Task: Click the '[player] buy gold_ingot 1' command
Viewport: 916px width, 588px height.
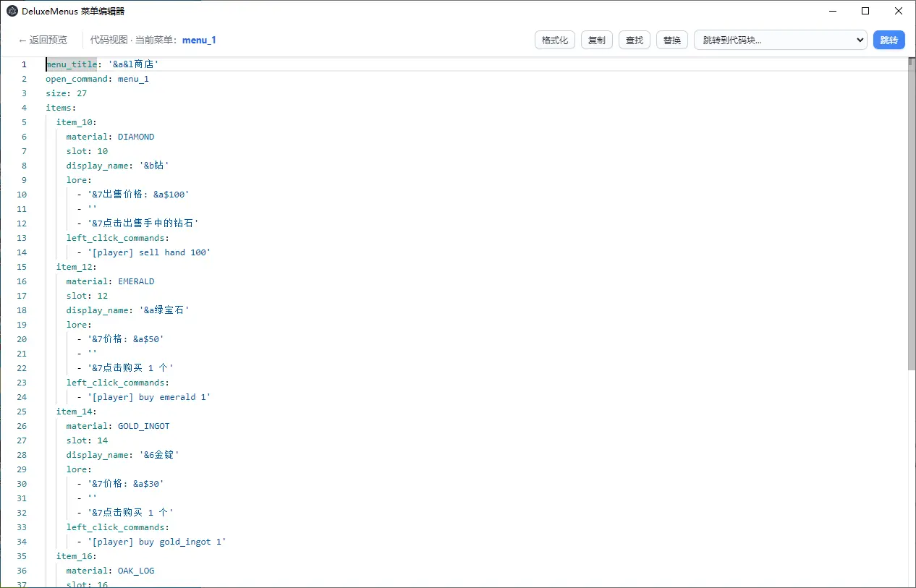Action: pyautogui.click(x=151, y=542)
